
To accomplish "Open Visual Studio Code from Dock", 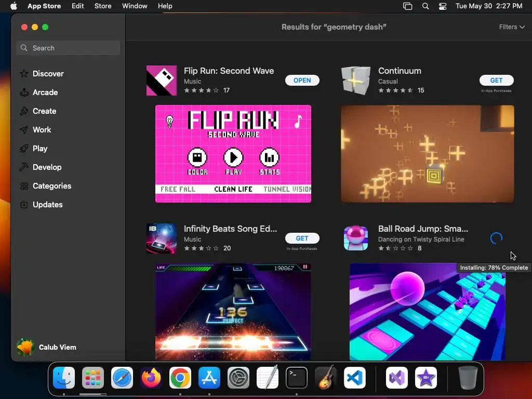I will point(355,378).
